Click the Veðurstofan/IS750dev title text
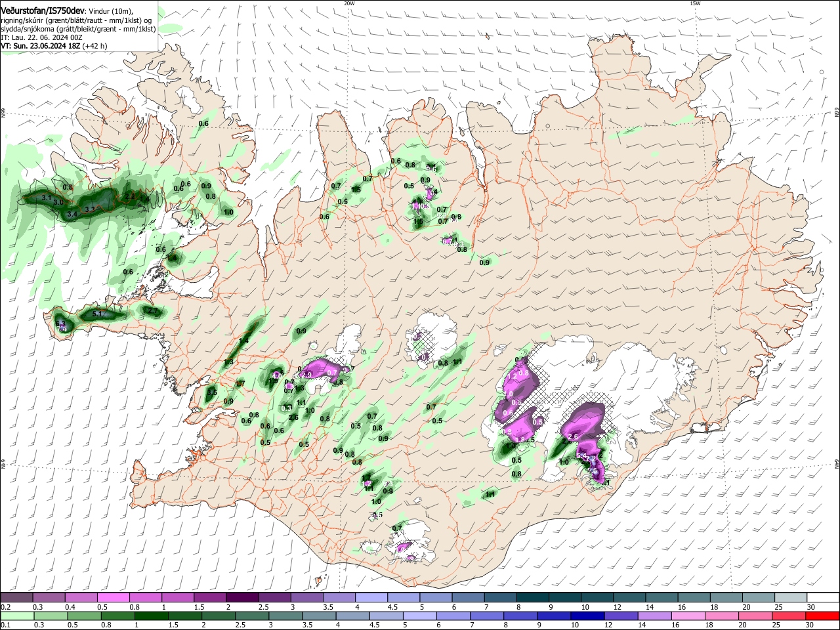840x630 pixels. tap(43, 11)
